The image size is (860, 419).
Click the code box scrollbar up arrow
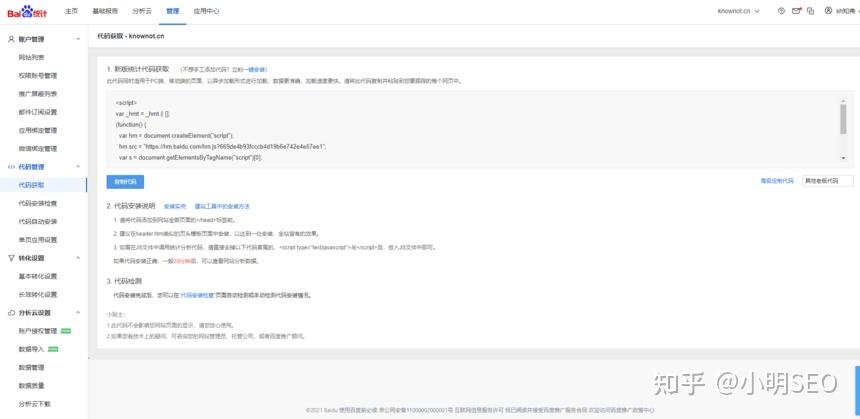point(843,101)
